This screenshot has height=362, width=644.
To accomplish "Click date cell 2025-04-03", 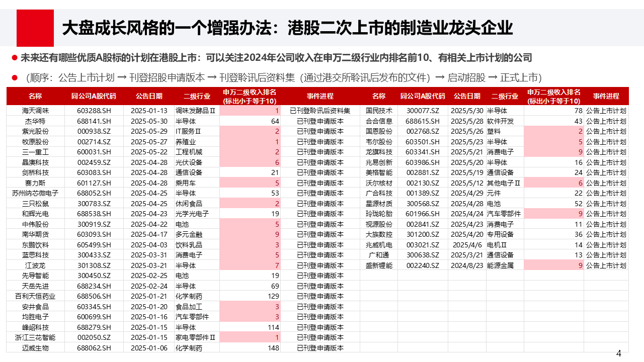I will pos(149,245).
